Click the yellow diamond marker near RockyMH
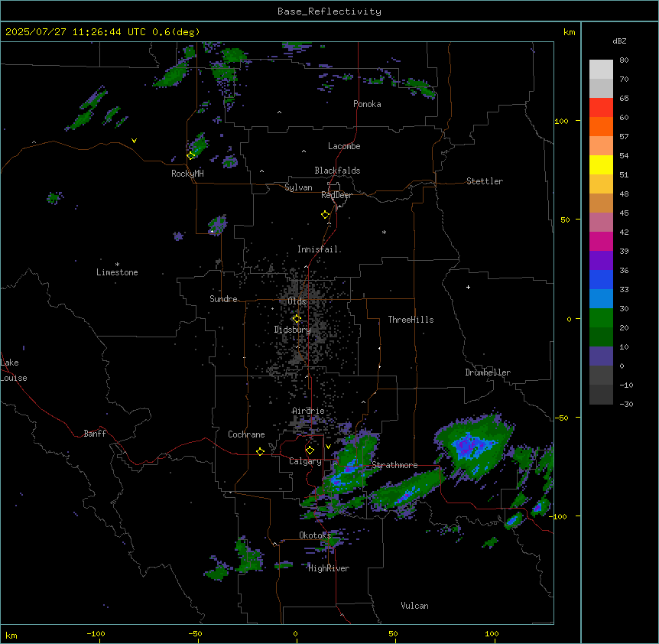Screen dimensions: 659x644 tap(191, 155)
